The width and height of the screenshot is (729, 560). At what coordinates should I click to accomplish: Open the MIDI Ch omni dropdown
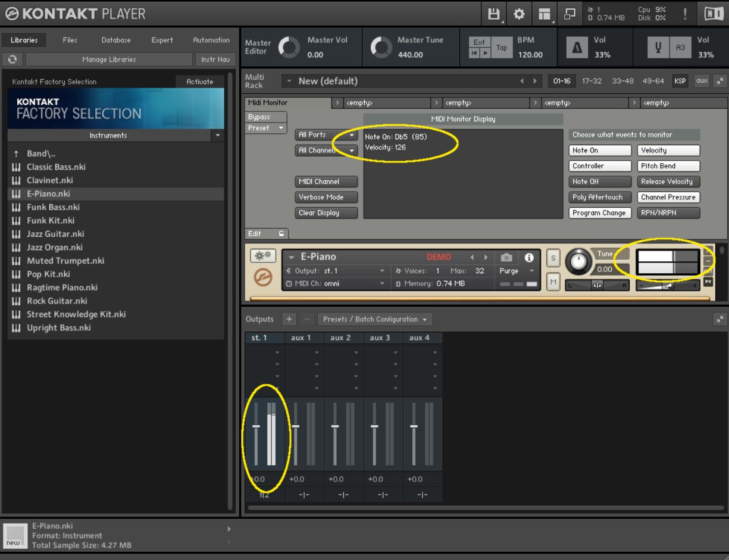[336, 284]
